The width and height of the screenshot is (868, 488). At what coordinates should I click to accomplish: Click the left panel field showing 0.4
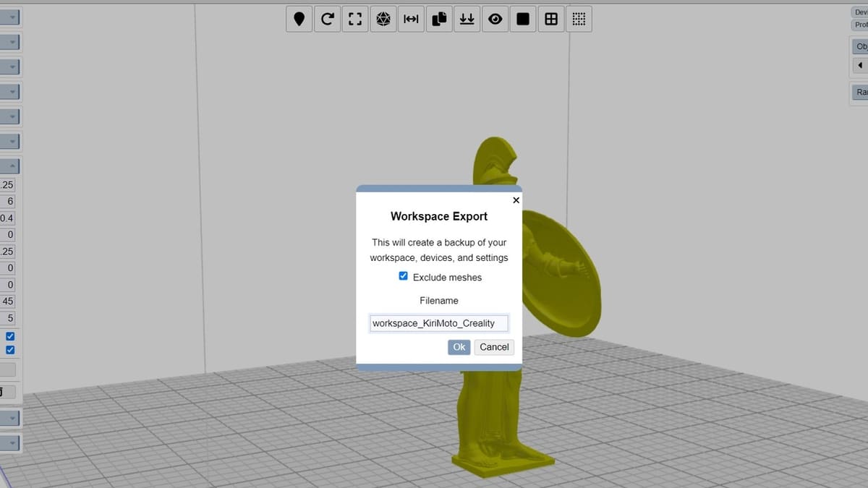[8, 218]
